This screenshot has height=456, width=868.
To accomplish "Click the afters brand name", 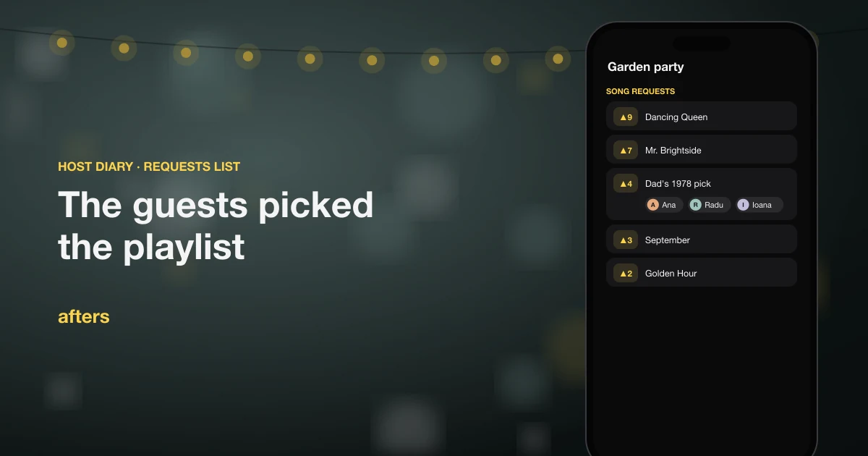I will [x=84, y=316].
